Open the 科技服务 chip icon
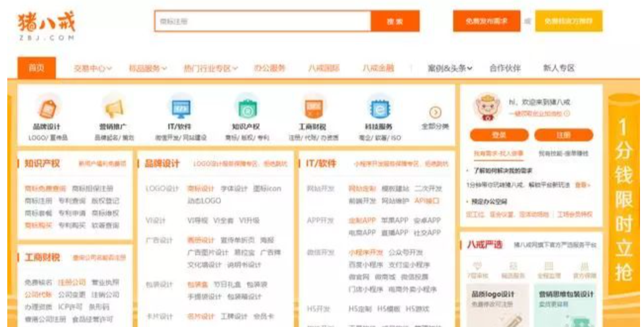 [x=380, y=109]
